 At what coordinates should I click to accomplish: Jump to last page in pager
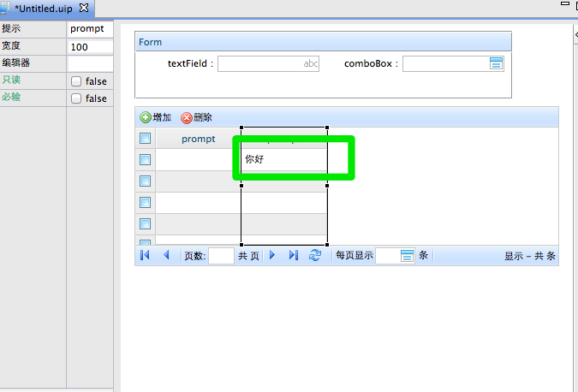[294, 255]
